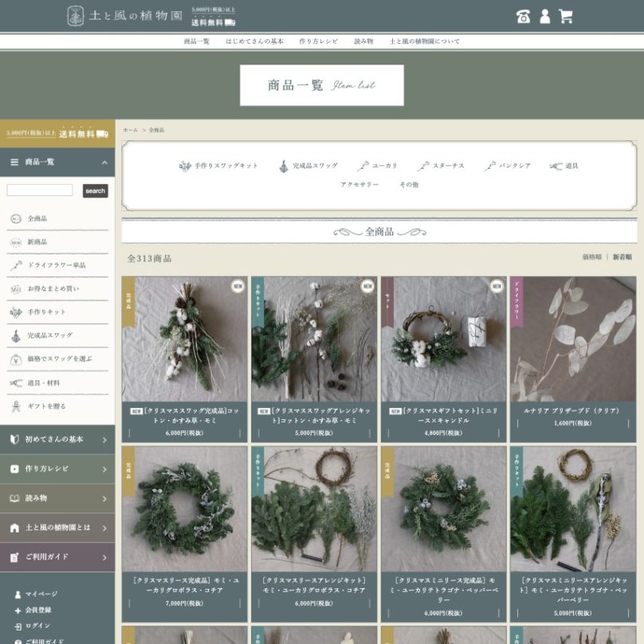644x644 pixels.
Task: Click the sidebar 完成品スワッグ icon
Action: tap(16, 336)
